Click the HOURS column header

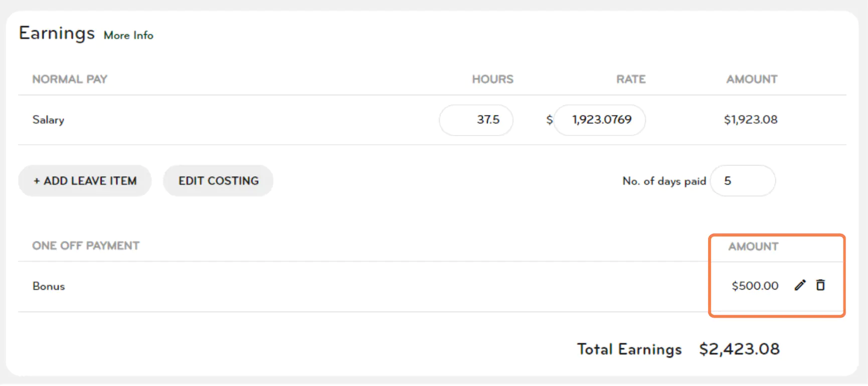tap(492, 79)
